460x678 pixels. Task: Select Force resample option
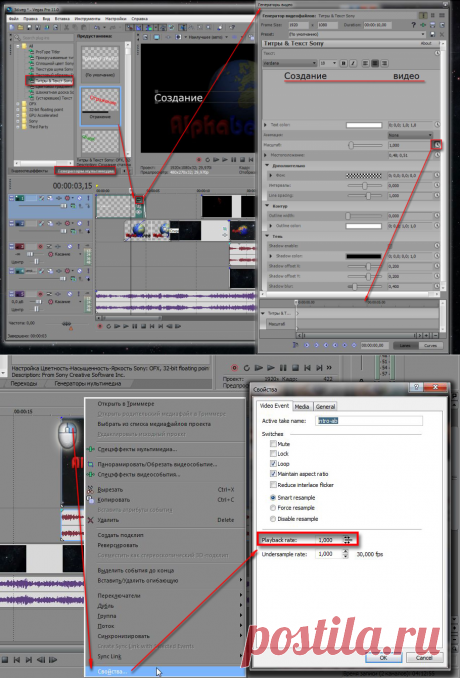coord(273,508)
